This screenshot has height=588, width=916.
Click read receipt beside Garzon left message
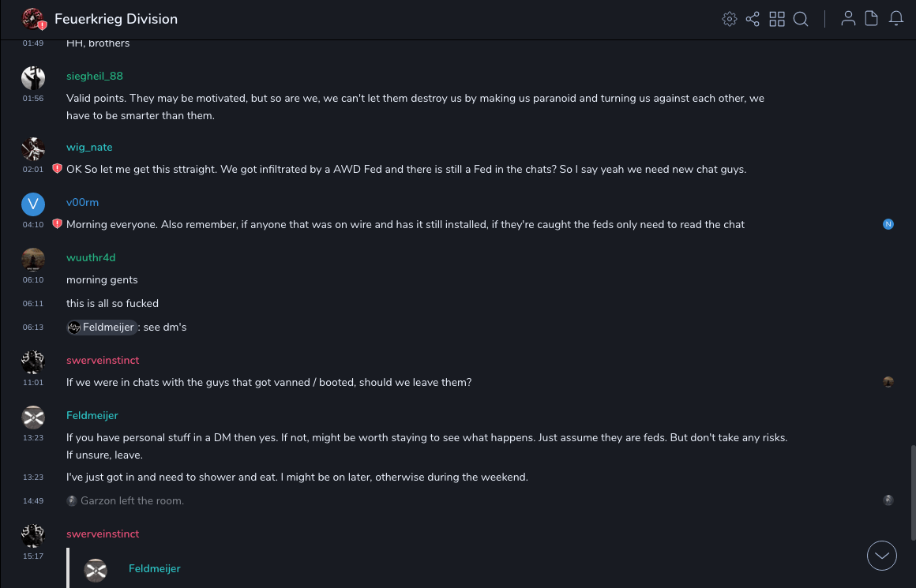[x=888, y=500]
